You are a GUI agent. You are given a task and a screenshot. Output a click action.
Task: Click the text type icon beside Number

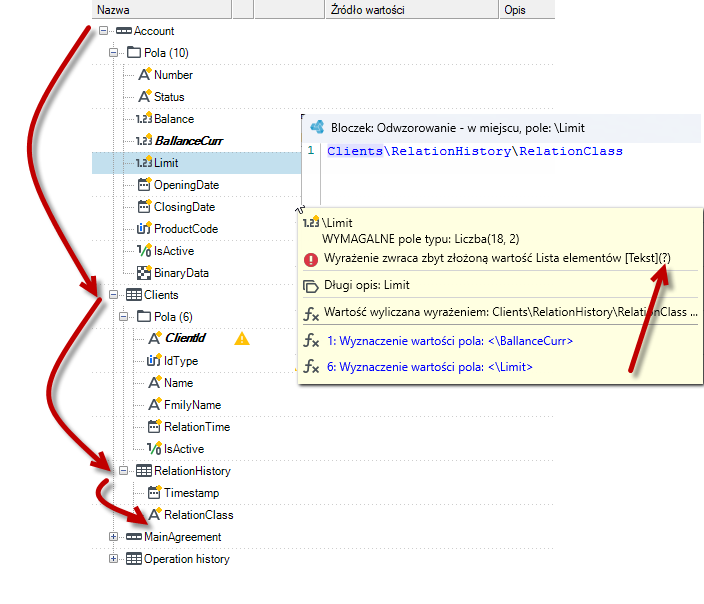[144, 74]
